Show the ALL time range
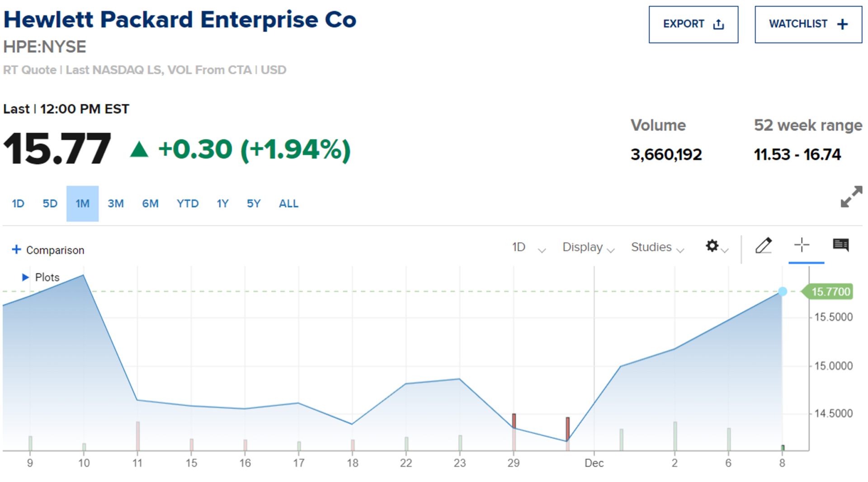Image resolution: width=868 pixels, height=482 pixels. pyautogui.click(x=288, y=203)
